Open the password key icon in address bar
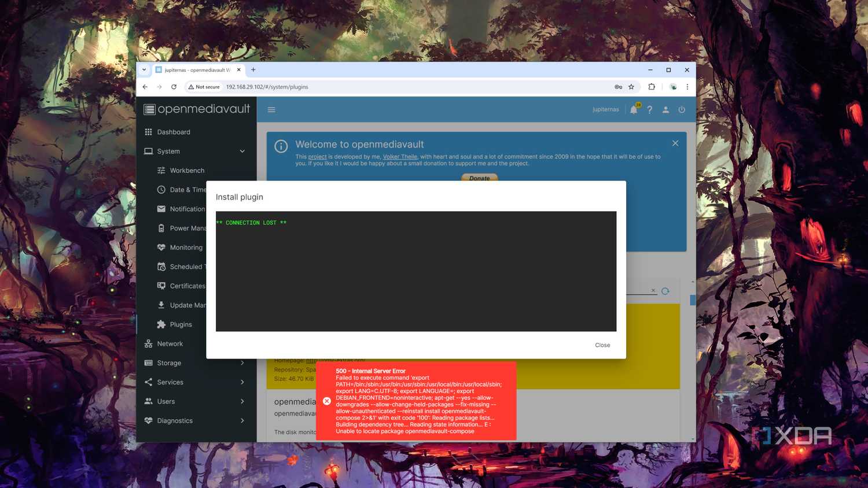The width and height of the screenshot is (868, 488). 619,87
